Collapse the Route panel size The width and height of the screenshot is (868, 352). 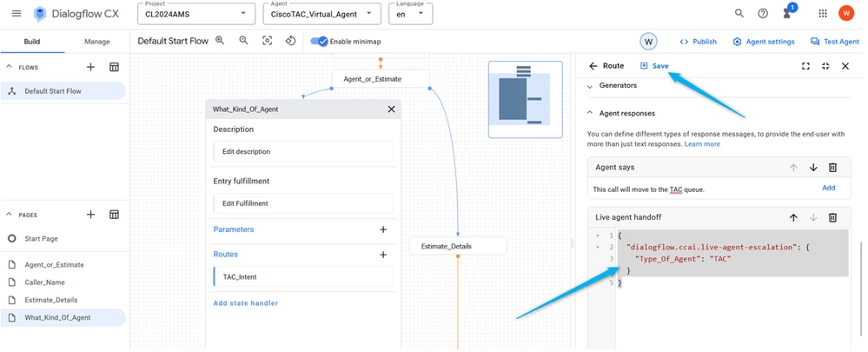pyautogui.click(x=825, y=66)
